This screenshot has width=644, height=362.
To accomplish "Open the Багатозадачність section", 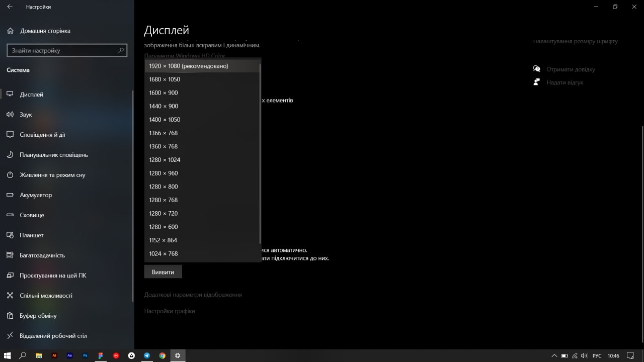I will pos(67,255).
